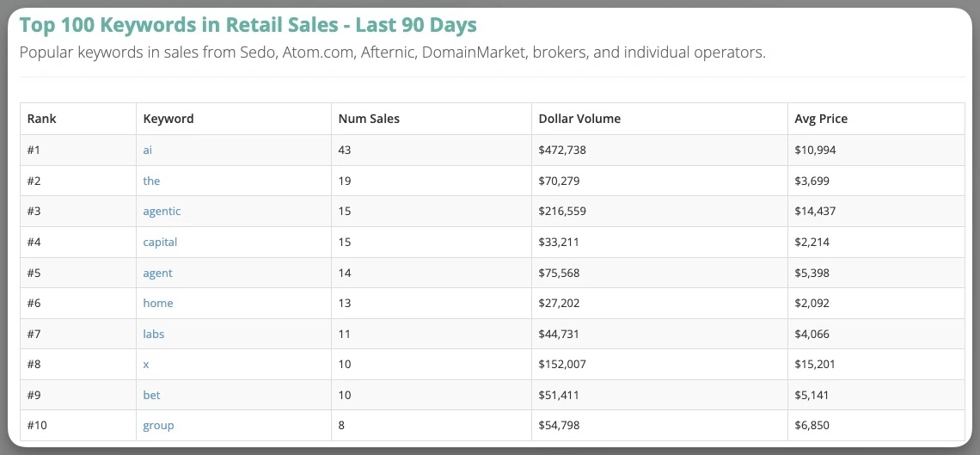Screen dimensions: 980x455
Task: Click the Top 100 Keywords heading
Action: coord(248,25)
